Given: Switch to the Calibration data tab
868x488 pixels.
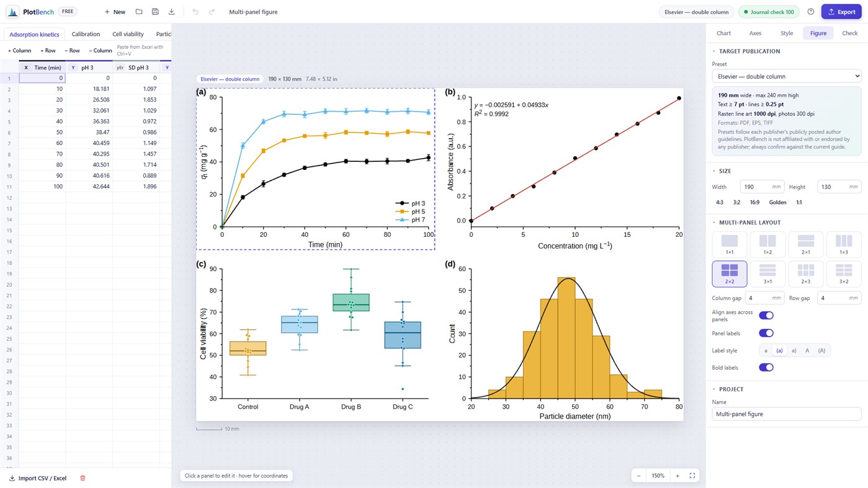Looking at the screenshot, I should [x=86, y=34].
